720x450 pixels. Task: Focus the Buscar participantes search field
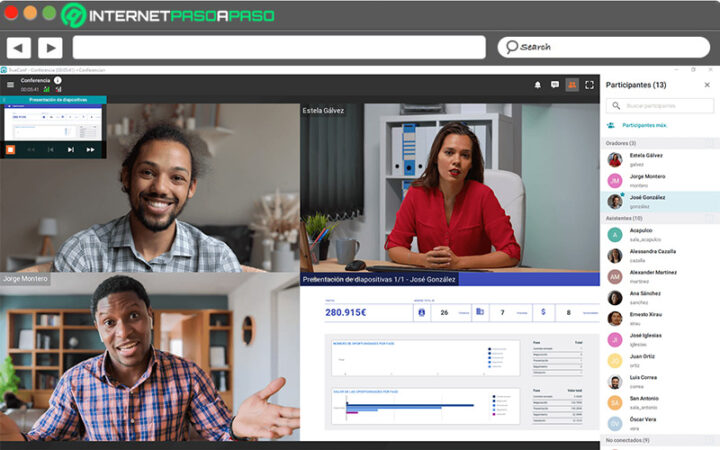tap(660, 106)
